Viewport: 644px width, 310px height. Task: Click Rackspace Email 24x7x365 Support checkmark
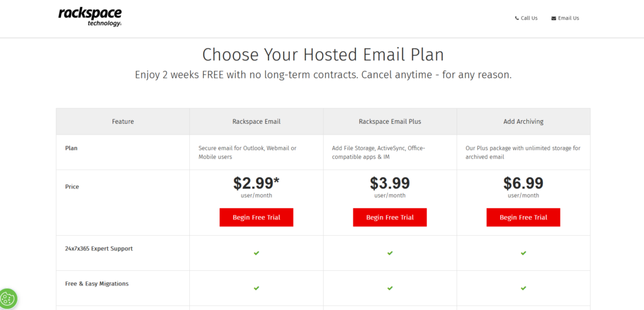(257, 253)
